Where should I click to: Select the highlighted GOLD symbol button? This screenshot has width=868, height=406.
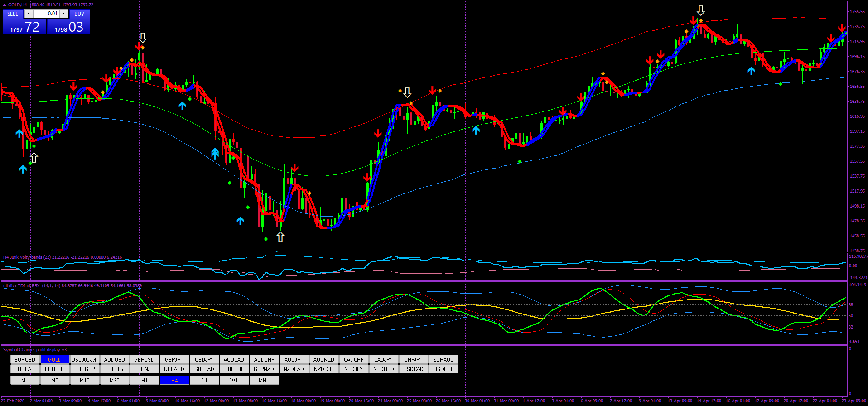(x=55, y=360)
